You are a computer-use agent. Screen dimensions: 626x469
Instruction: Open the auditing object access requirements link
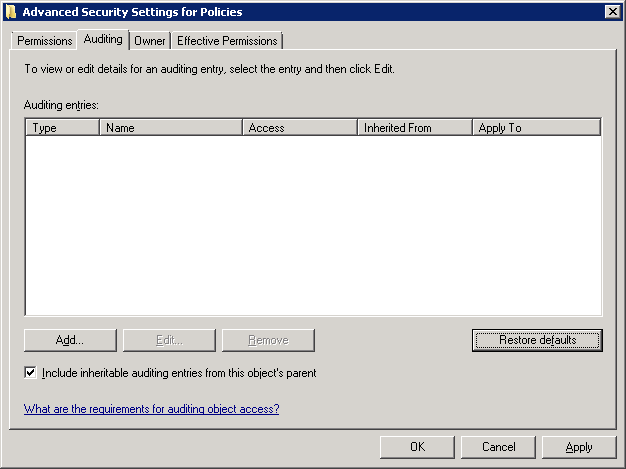point(151,409)
